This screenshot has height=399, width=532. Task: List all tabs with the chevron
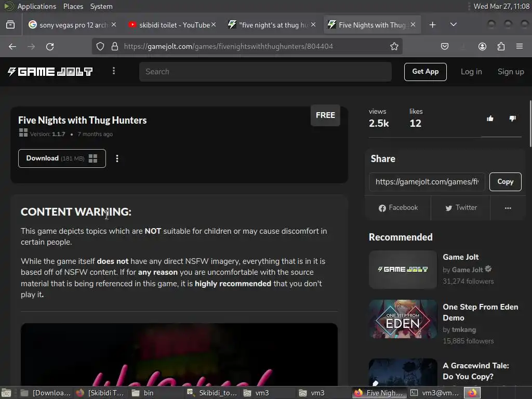pos(453,25)
